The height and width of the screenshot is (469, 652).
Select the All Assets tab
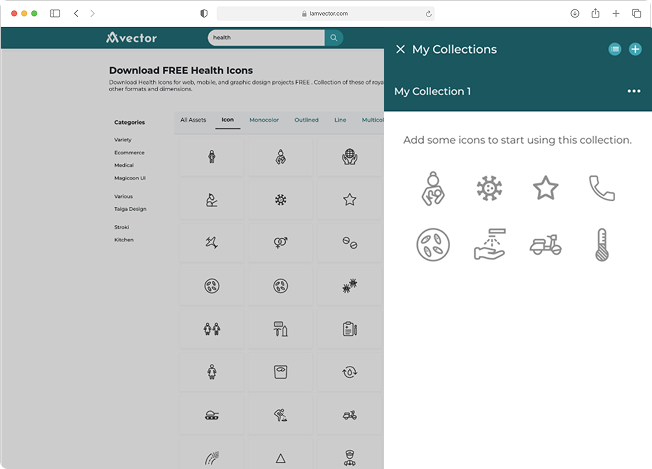pyautogui.click(x=193, y=120)
